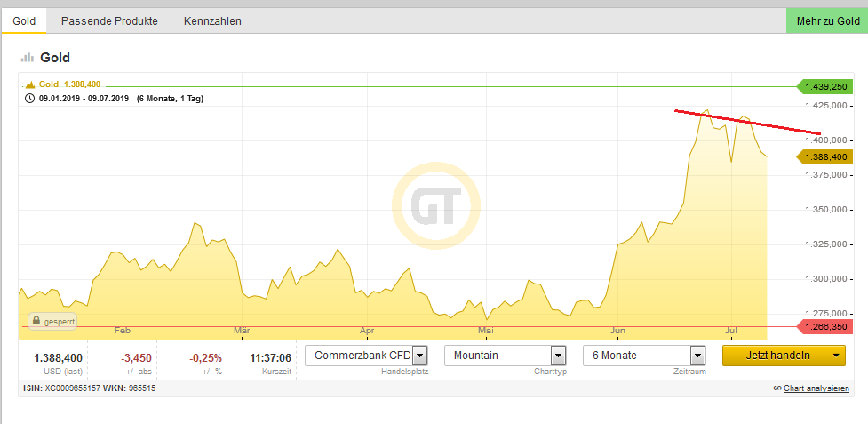The image size is (868, 424).
Task: Click the Jun label on the x-axis
Action: [617, 331]
